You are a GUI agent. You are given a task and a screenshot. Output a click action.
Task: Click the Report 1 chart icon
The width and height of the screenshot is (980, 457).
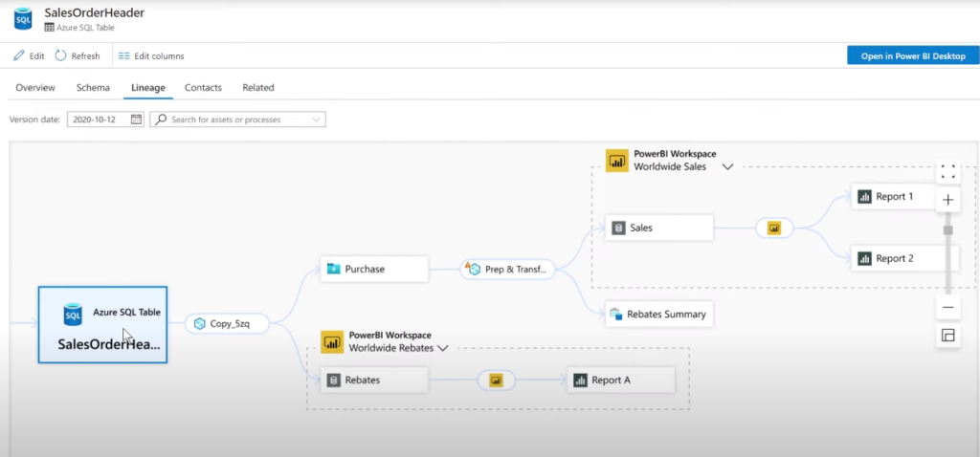coord(865,197)
